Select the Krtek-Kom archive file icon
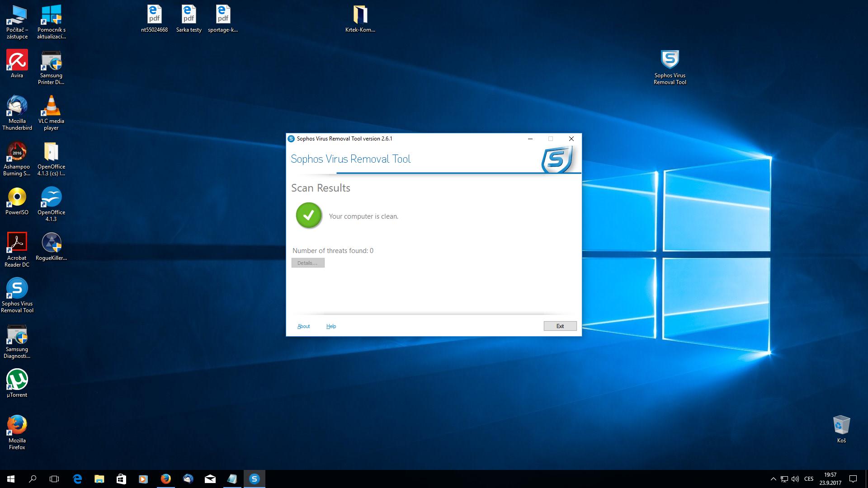The height and width of the screenshot is (488, 868). click(360, 19)
